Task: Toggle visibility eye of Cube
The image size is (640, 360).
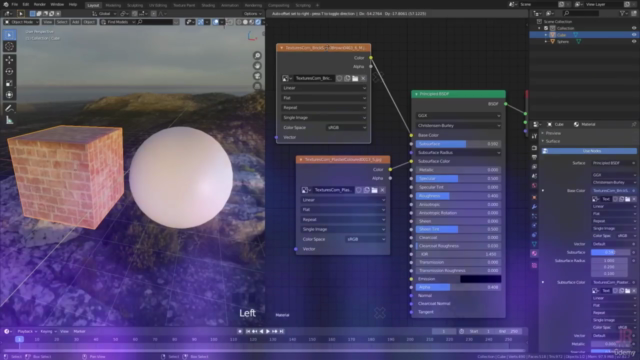Action: [x=634, y=35]
